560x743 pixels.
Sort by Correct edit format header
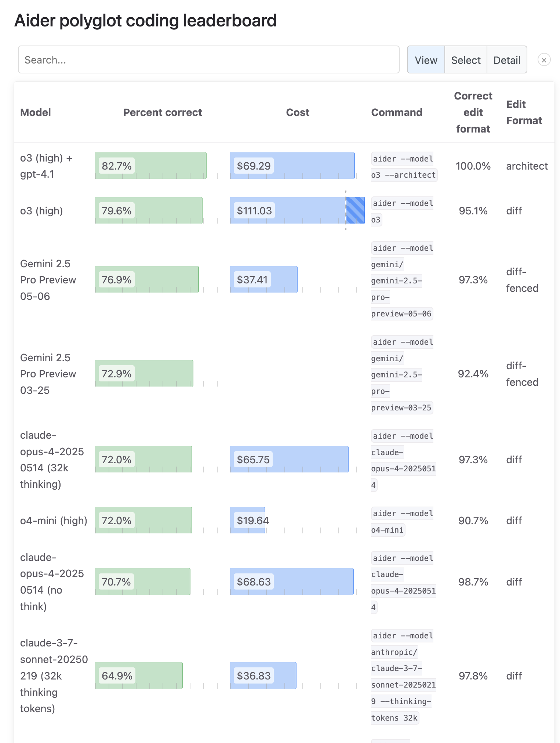coord(473,112)
